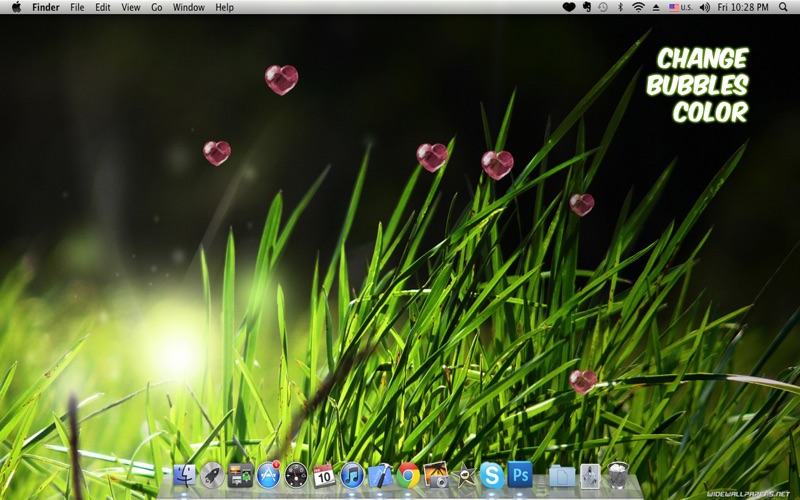Open Xcode from the dock
The width and height of the screenshot is (800, 500).
pos(379,475)
